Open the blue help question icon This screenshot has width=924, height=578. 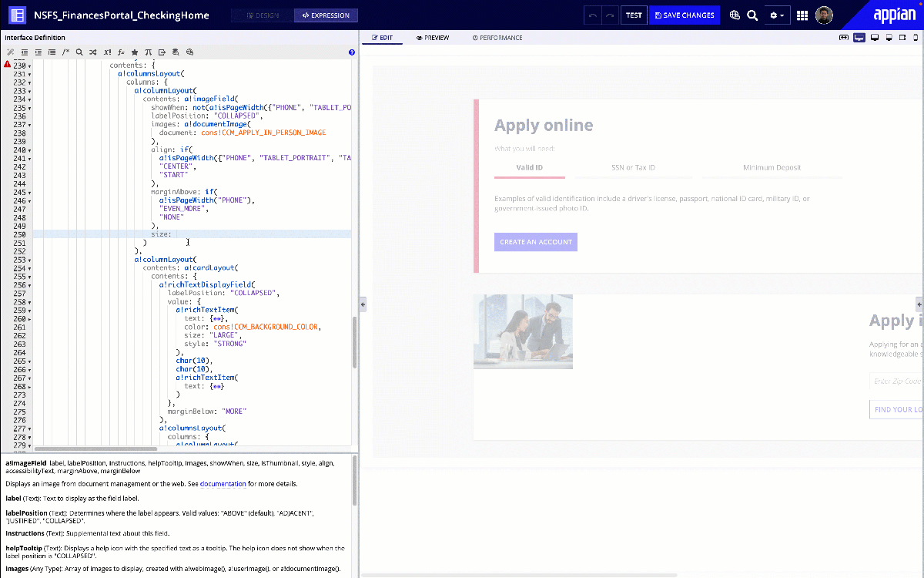(x=352, y=52)
